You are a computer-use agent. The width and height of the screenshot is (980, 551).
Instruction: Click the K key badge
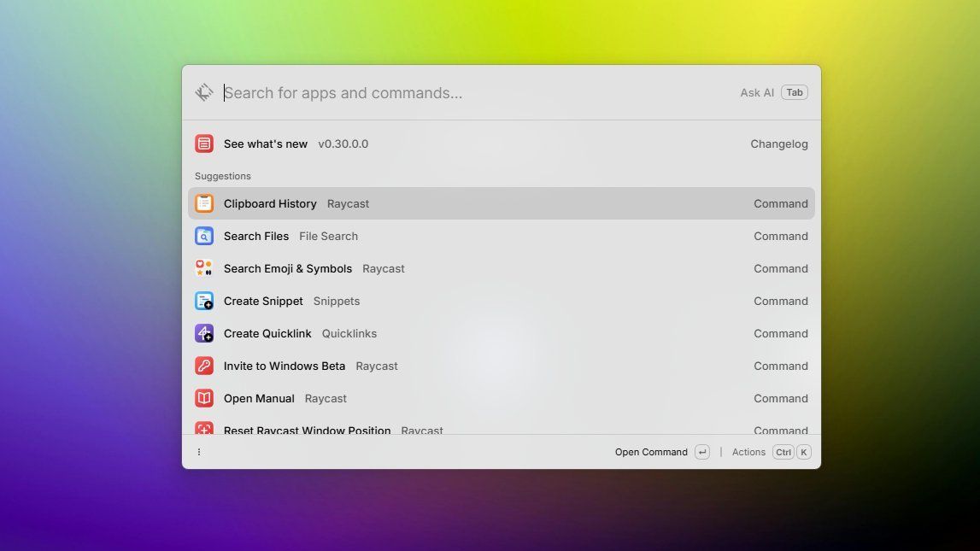pyautogui.click(x=804, y=452)
